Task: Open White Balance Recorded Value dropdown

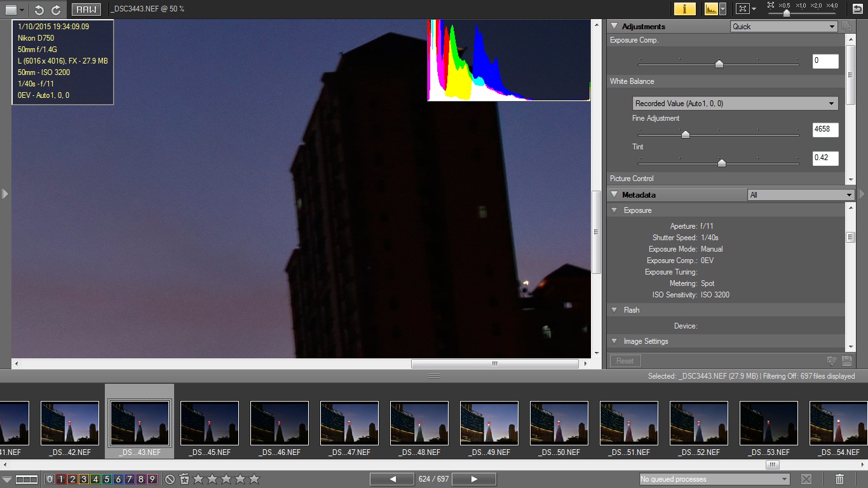Action: tap(735, 104)
